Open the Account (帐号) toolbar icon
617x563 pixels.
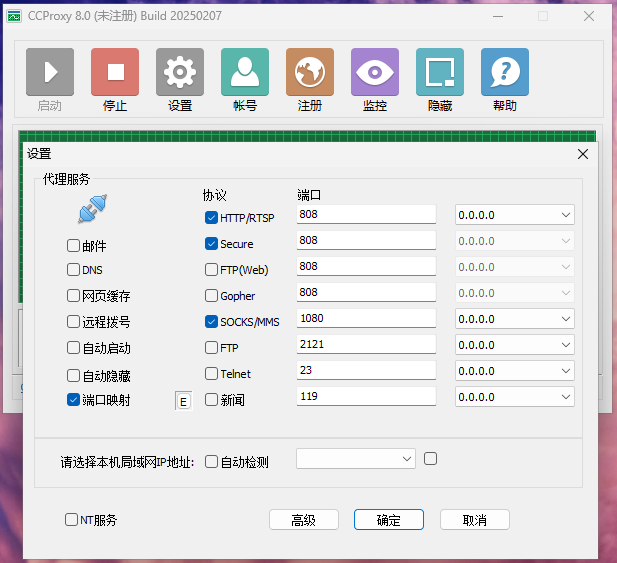coord(245,72)
